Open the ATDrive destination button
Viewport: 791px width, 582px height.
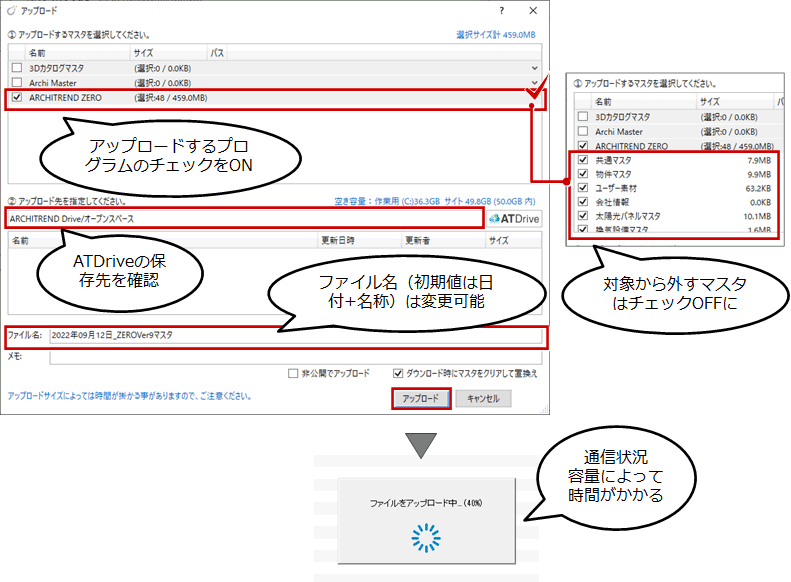tap(515, 219)
